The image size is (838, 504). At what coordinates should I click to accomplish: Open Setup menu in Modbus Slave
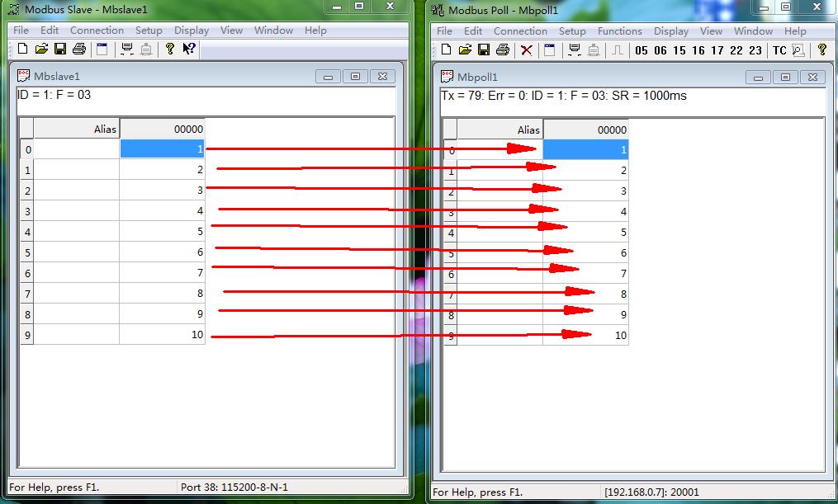[x=149, y=31]
